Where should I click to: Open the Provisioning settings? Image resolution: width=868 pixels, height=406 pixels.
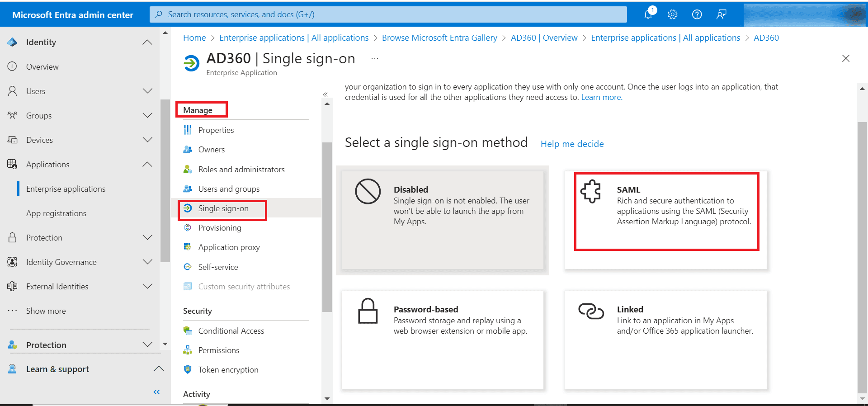[x=219, y=227]
